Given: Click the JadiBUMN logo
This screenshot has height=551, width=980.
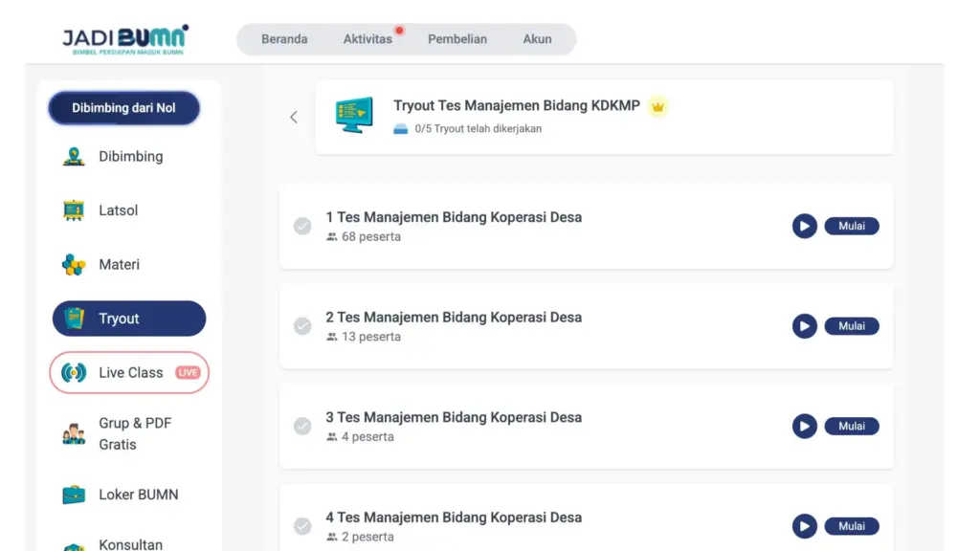Looking at the screenshot, I should click(125, 39).
